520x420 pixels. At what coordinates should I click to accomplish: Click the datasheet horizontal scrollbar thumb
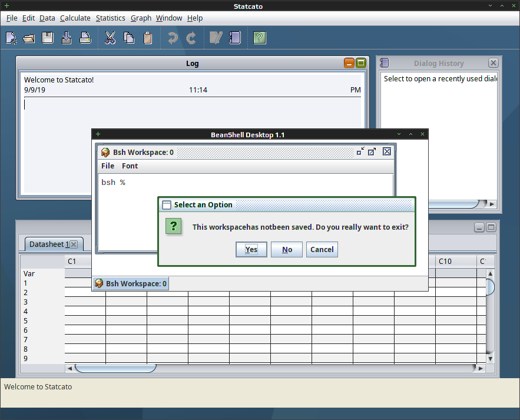click(116, 368)
